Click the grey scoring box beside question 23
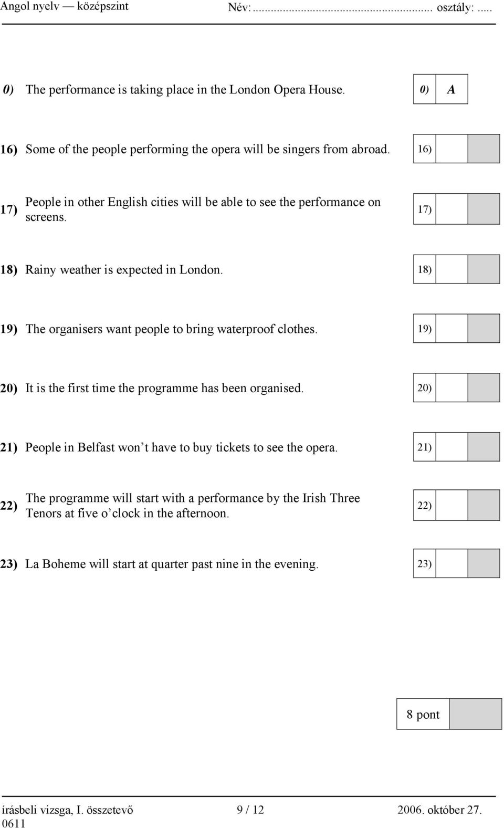Image resolution: width=504 pixels, height=828 pixels. click(484, 564)
